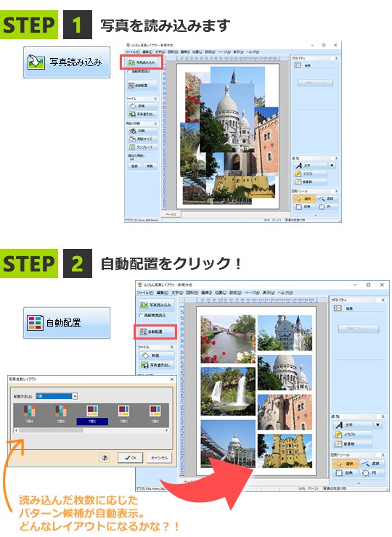Click right scroll arrow of pattern list
The image size is (392, 537).
pos(167,430)
